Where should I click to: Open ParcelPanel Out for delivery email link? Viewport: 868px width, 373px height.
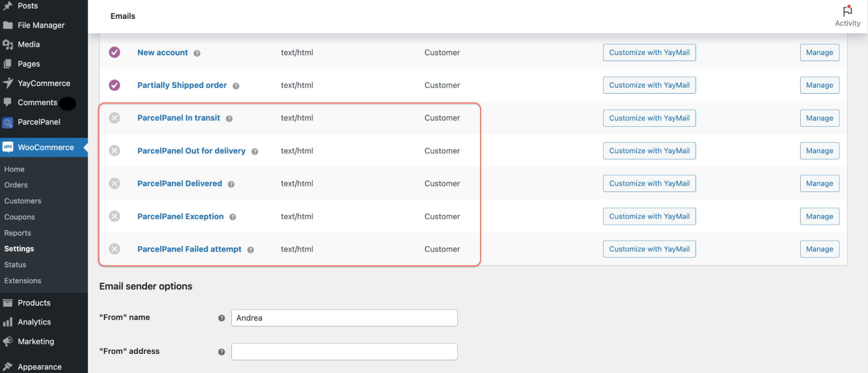(x=191, y=151)
